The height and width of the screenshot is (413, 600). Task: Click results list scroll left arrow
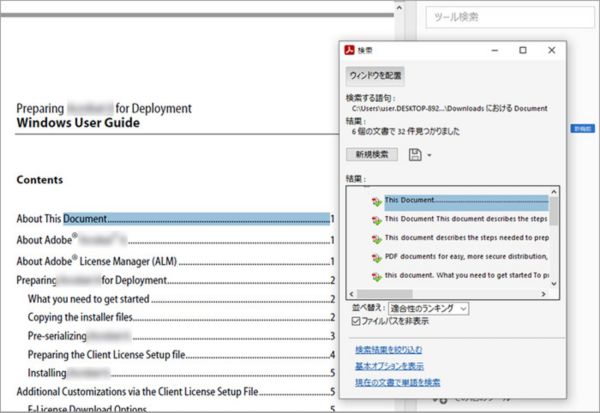pos(352,294)
